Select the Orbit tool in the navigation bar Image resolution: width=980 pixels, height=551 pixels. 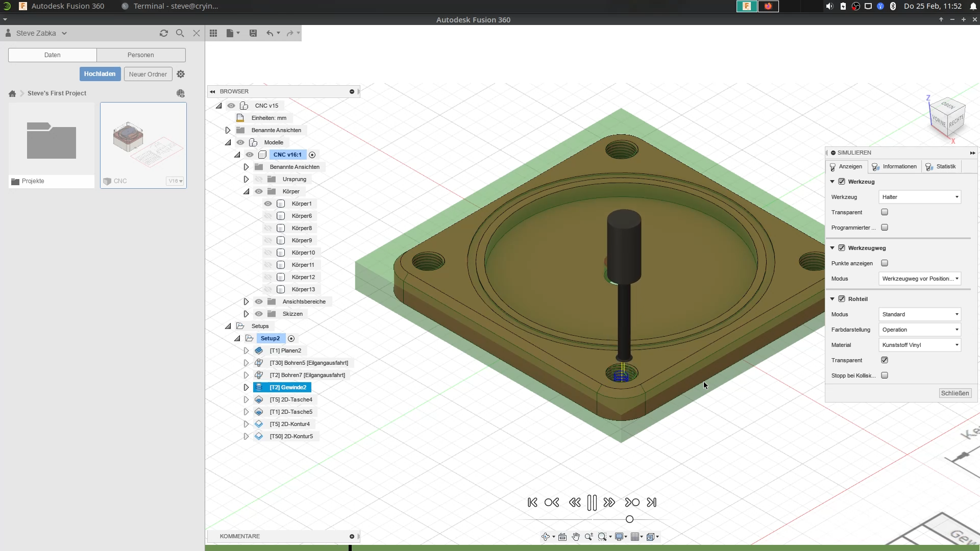[x=546, y=537]
